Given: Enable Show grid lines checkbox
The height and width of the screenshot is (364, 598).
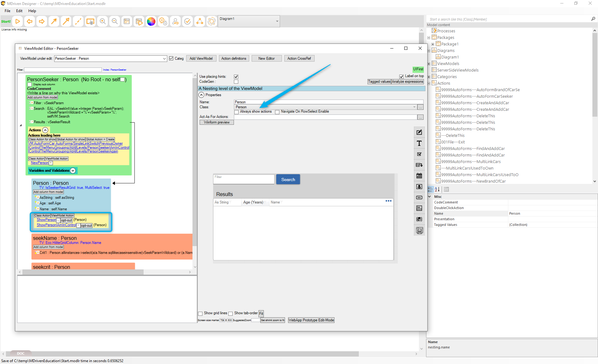Looking at the screenshot, I should (201, 314).
